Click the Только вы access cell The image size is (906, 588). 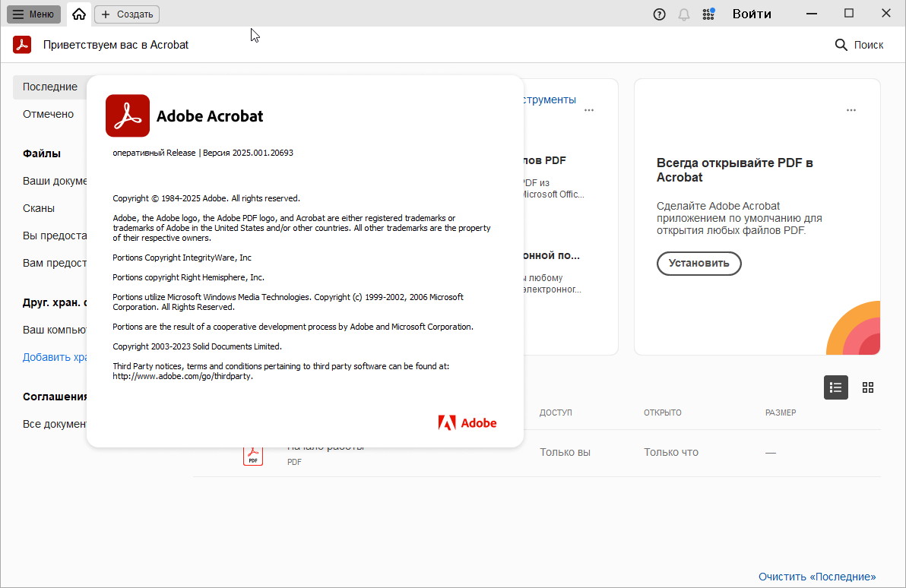point(565,452)
